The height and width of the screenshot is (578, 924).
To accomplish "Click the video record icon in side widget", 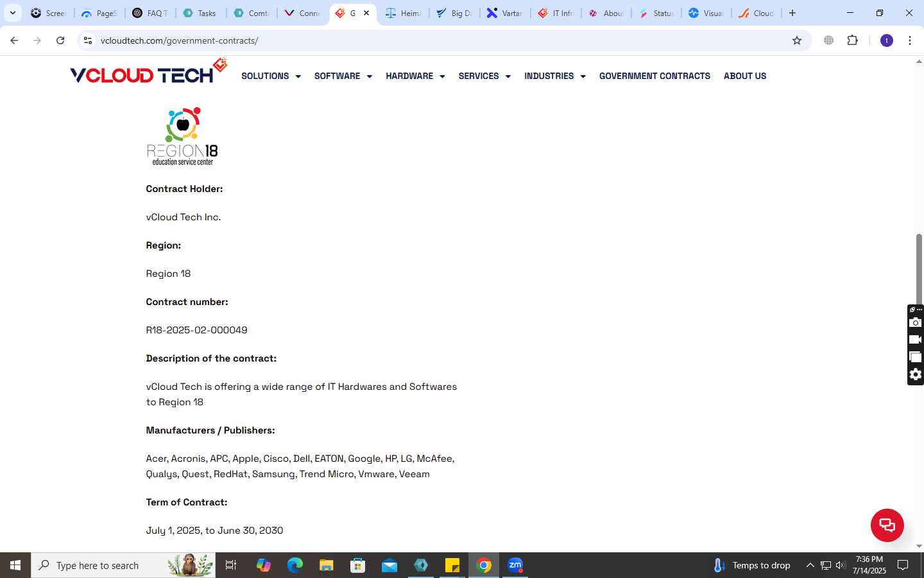I will coord(916,340).
